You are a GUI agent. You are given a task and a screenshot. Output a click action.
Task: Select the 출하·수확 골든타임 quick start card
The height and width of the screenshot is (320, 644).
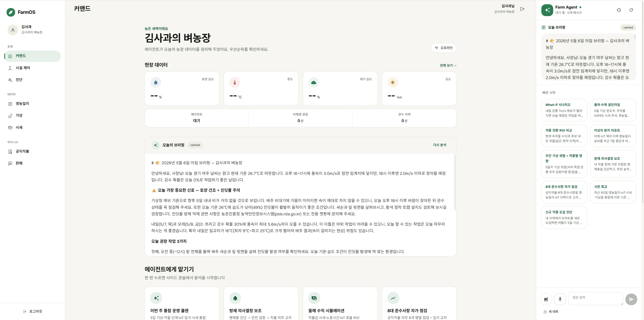[x=613, y=110]
